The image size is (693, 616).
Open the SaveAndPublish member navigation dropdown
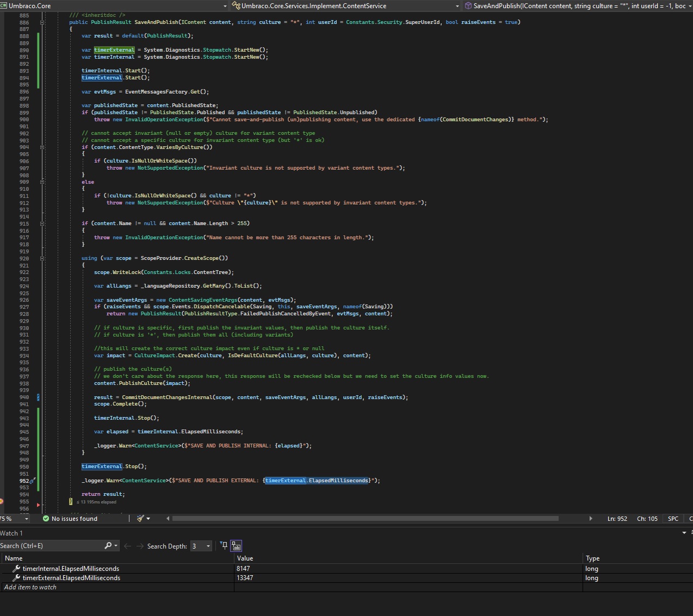(x=690, y=5)
